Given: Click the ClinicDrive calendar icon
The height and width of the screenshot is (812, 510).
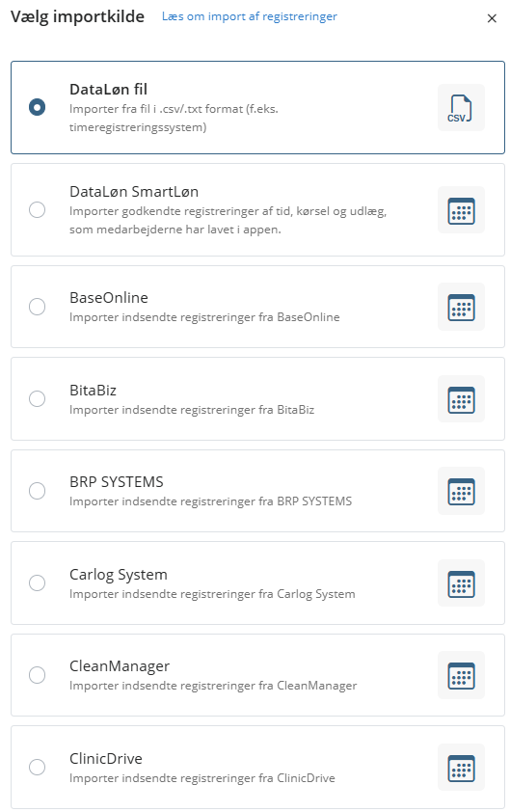Looking at the screenshot, I should 461,767.
